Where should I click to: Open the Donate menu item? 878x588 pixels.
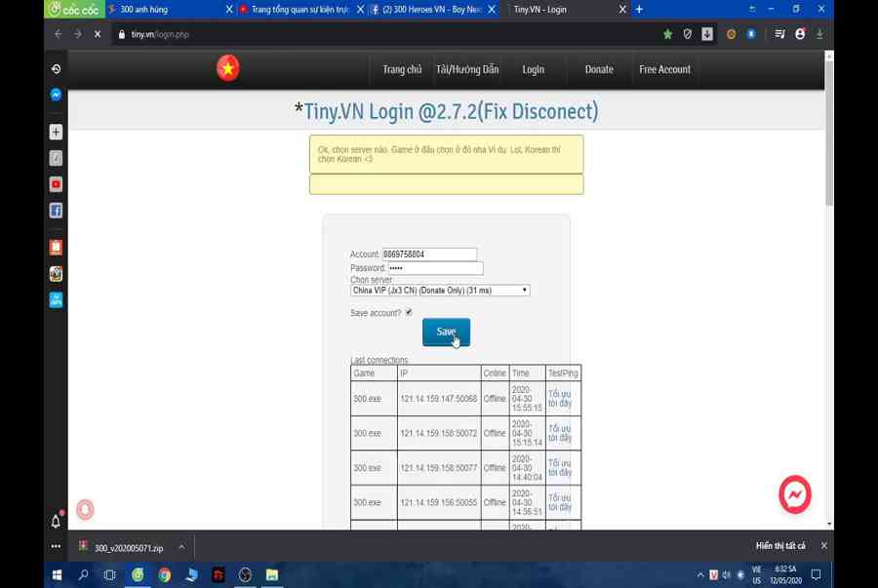pyautogui.click(x=599, y=69)
